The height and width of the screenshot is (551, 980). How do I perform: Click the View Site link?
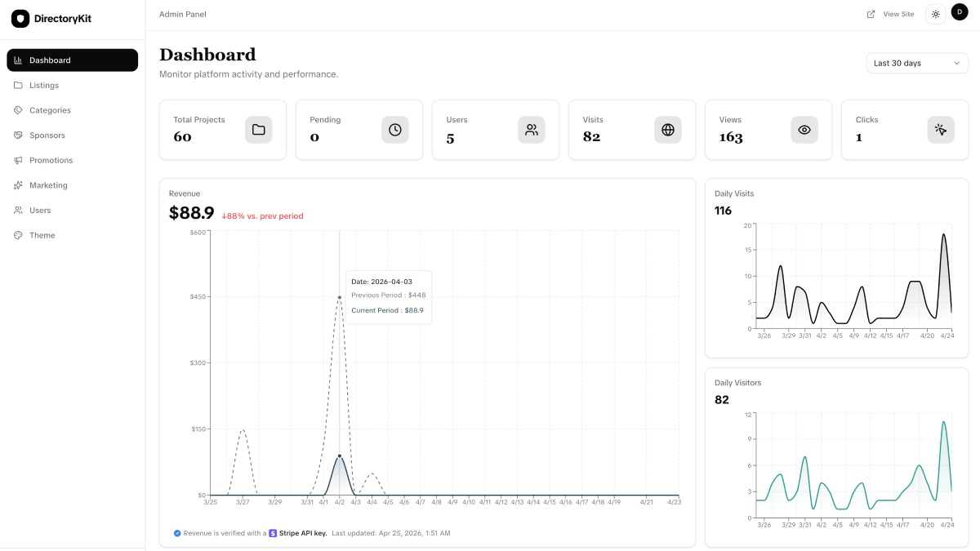pos(891,14)
